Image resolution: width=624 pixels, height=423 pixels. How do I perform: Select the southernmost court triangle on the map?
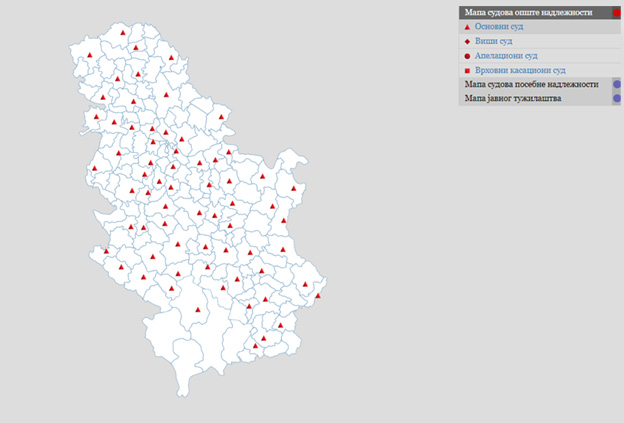255,346
